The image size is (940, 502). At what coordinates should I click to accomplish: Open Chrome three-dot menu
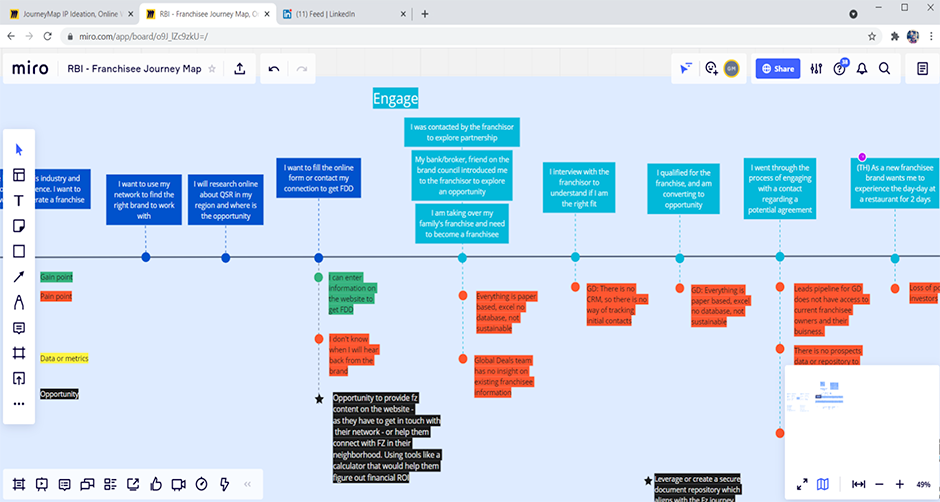pyautogui.click(x=930, y=37)
